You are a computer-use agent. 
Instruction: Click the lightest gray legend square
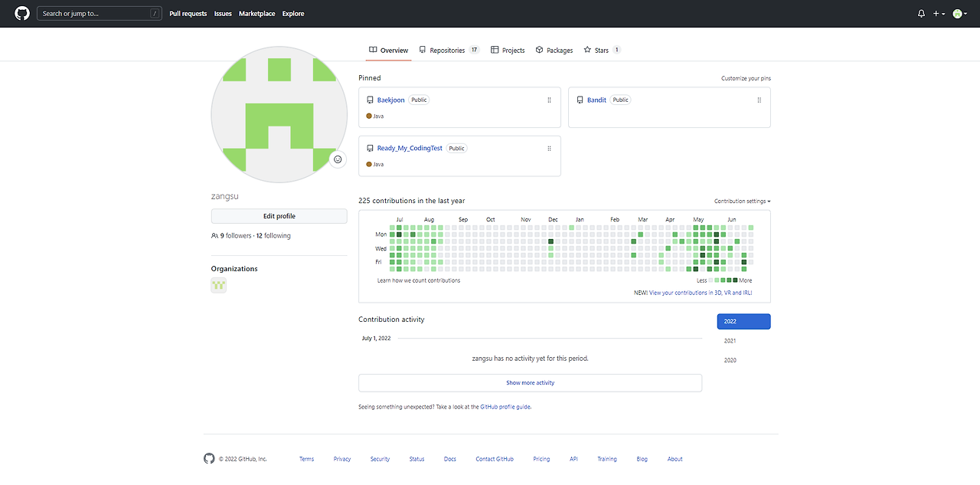(711, 280)
